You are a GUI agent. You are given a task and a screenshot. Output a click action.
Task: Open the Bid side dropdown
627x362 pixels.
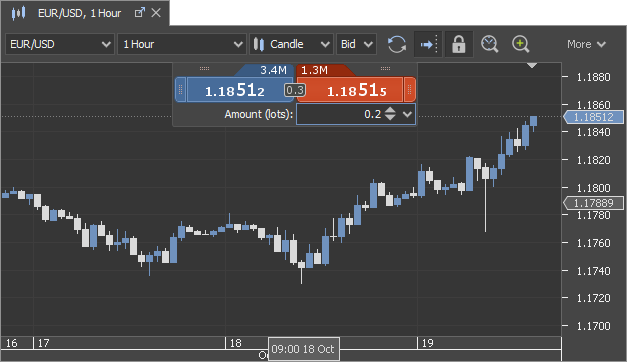point(357,44)
